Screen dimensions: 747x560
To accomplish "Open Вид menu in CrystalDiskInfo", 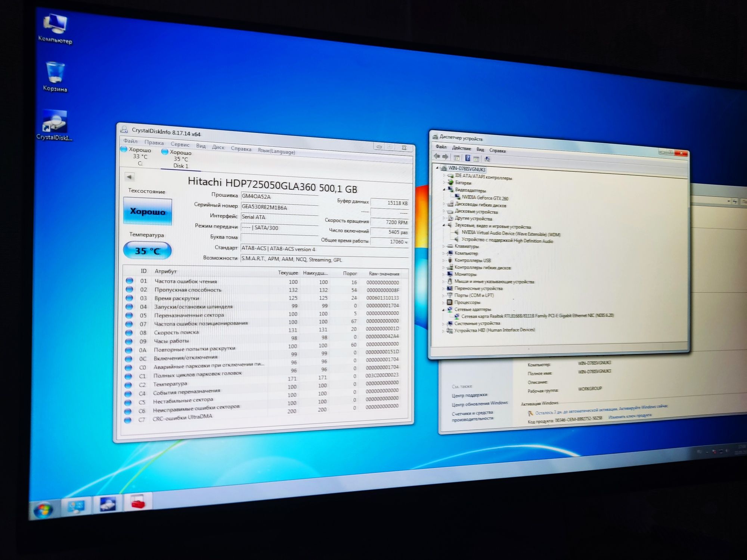I will coord(201,146).
